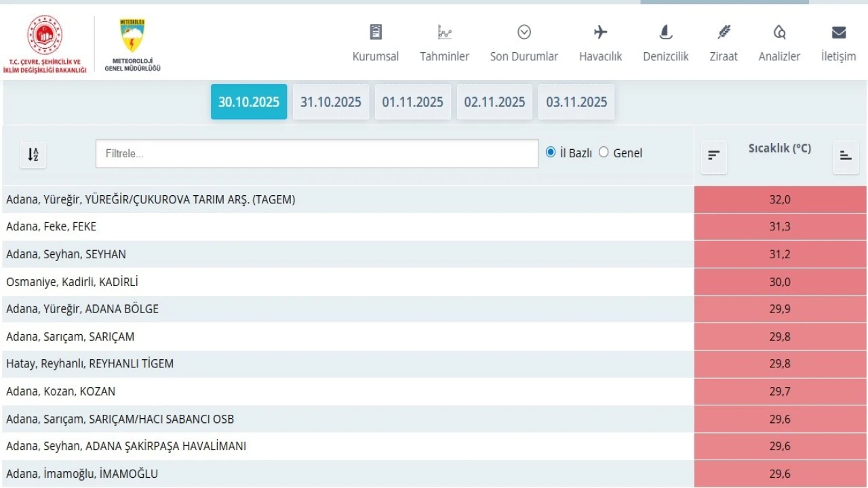Select the İl Bazlı radio button
Screen dimensions: 868x488
point(551,152)
